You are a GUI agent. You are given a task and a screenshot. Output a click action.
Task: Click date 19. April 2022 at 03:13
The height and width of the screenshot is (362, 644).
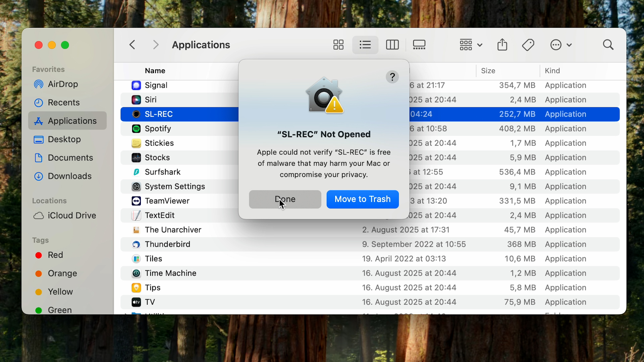(404, 259)
